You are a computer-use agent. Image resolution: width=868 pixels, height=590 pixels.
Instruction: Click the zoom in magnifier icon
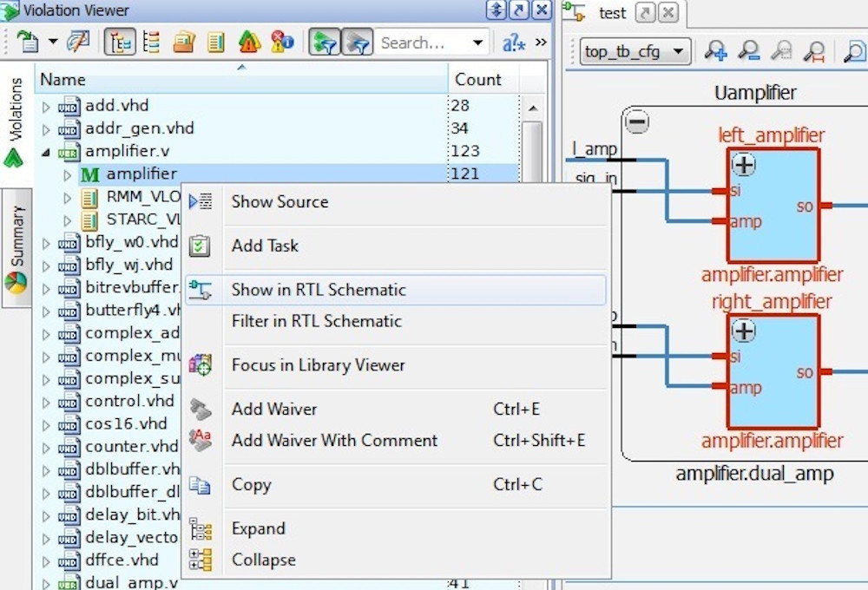[715, 51]
